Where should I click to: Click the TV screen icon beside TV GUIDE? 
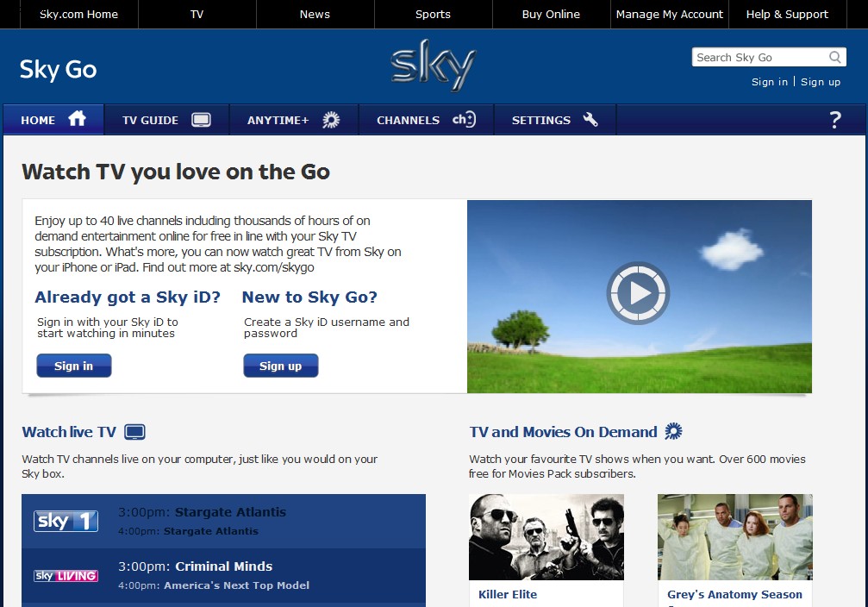tap(201, 120)
